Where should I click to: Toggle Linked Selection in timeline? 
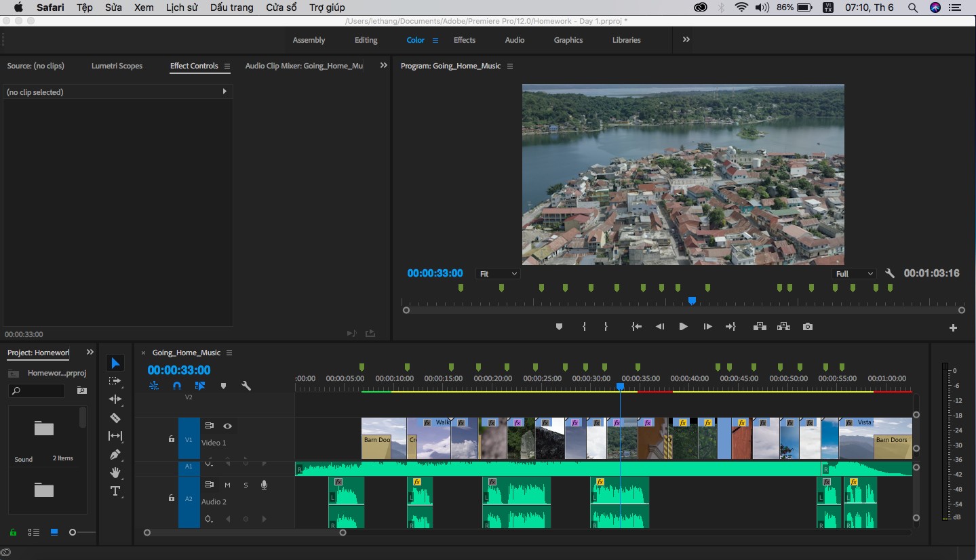pyautogui.click(x=200, y=386)
